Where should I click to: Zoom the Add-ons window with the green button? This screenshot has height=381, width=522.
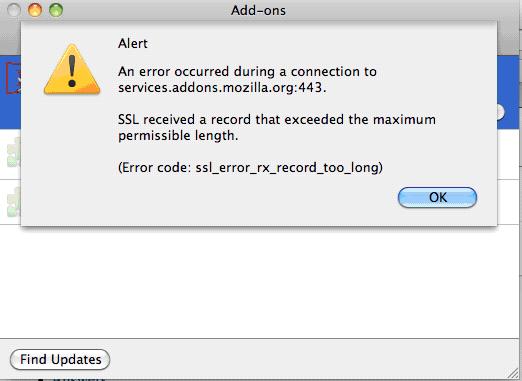pos(56,10)
